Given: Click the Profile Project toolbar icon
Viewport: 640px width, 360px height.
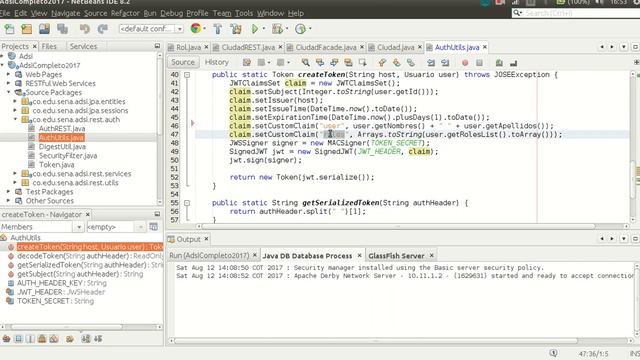Looking at the screenshot, I should point(300,29).
